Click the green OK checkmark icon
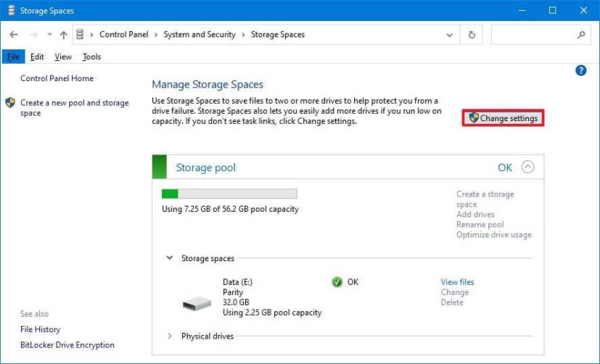Viewport: 600px width, 364px height. [337, 282]
